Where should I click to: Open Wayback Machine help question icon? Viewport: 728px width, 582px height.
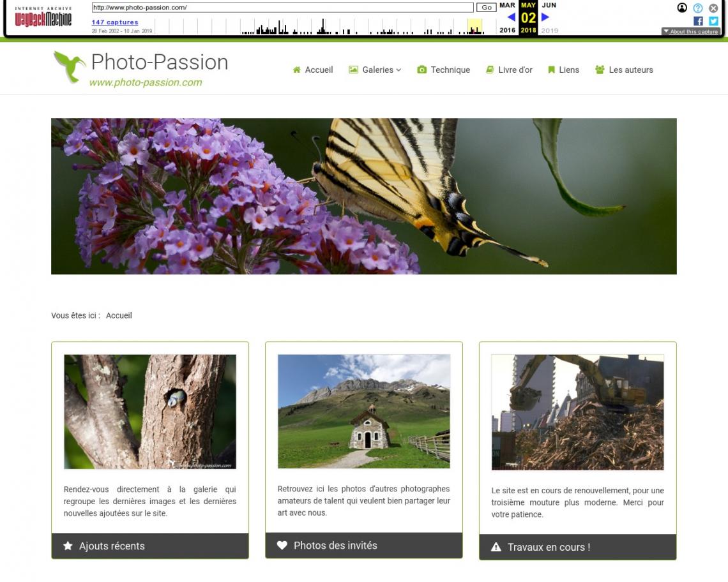point(698,8)
